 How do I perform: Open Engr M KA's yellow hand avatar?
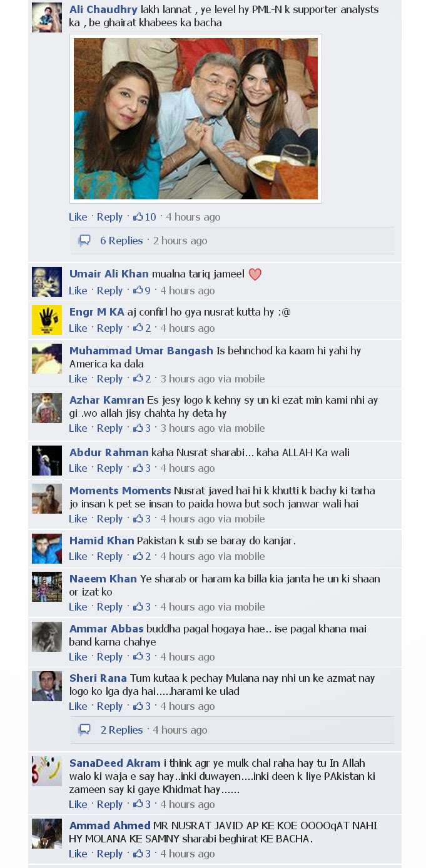click(x=47, y=320)
